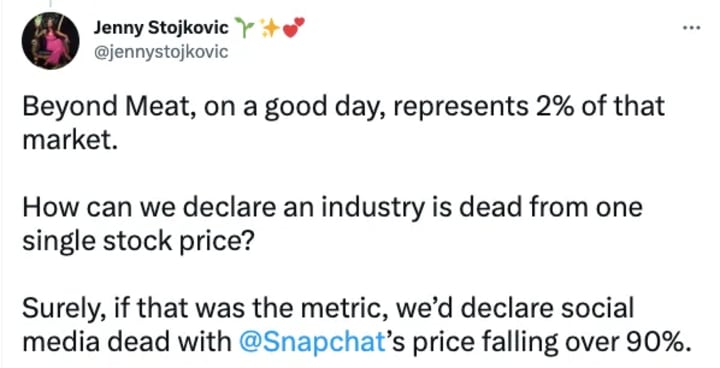Click the sparkles emoji beside the name
Image resolution: width=720 pixels, height=368 pixels.
pyautogui.click(x=269, y=28)
